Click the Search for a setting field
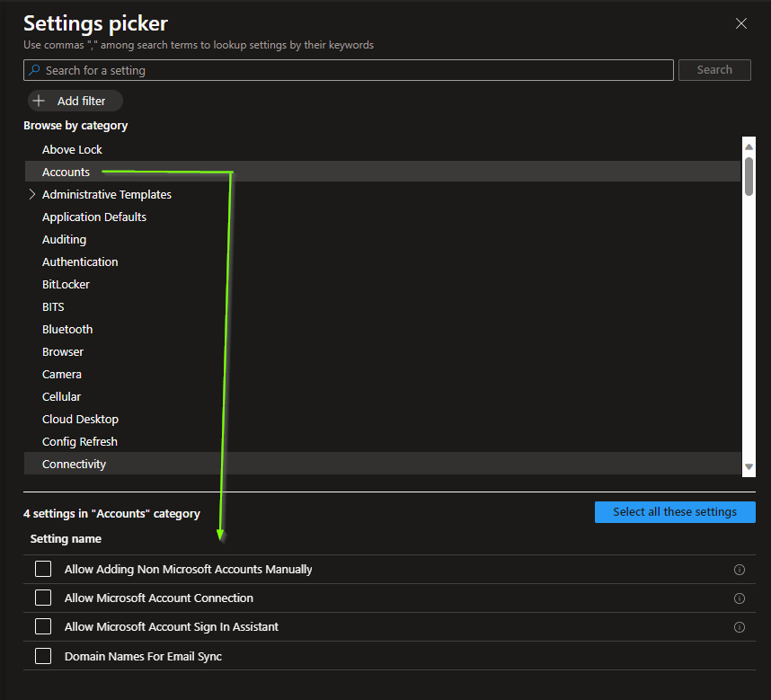This screenshot has height=700, width=771. (350, 70)
